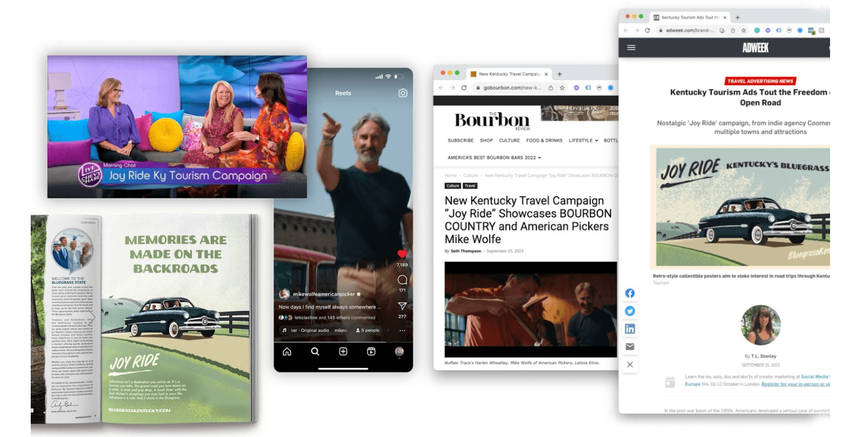The width and height of the screenshot is (868, 437).
Task: Click share icon in adweek.com address bar
Action: pyautogui.click(x=733, y=30)
